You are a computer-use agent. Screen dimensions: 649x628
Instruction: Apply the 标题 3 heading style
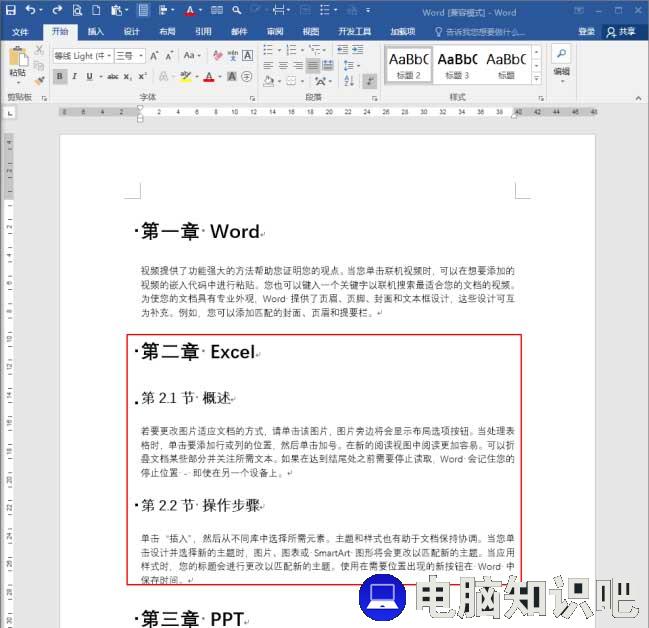click(x=457, y=65)
